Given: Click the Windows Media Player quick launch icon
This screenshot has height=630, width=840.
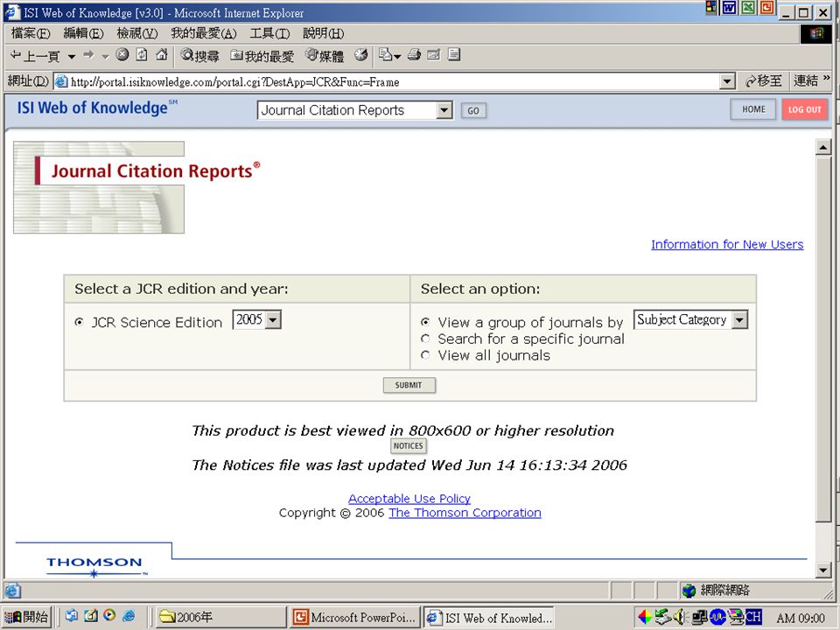Looking at the screenshot, I should [110, 615].
